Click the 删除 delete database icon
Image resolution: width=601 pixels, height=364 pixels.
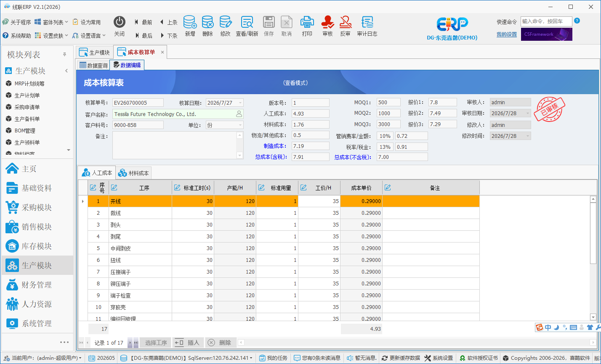click(207, 22)
